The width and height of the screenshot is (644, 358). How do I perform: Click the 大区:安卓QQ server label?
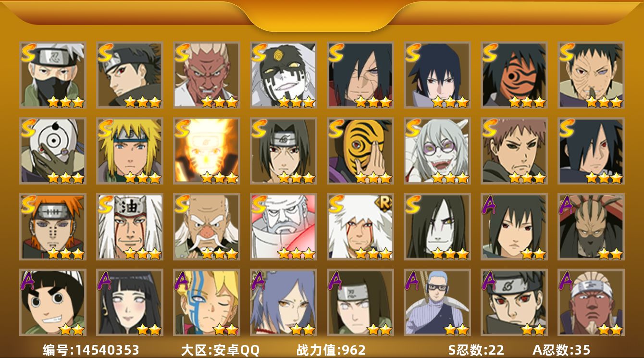[x=220, y=350]
